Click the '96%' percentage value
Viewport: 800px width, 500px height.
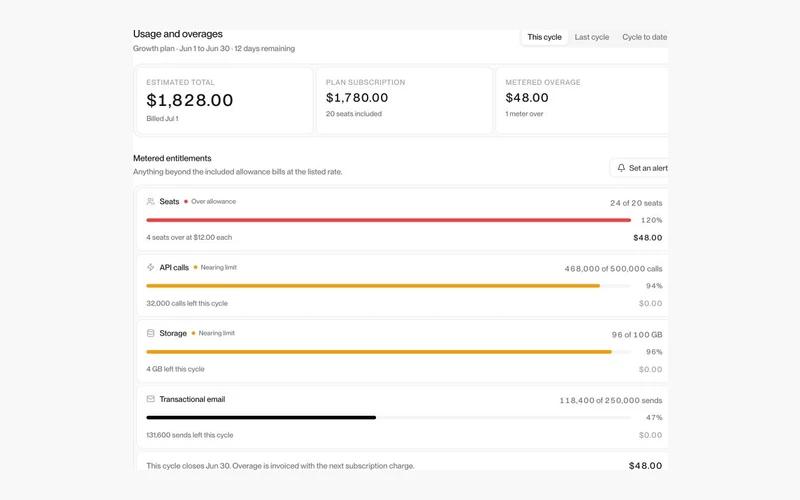pos(654,352)
